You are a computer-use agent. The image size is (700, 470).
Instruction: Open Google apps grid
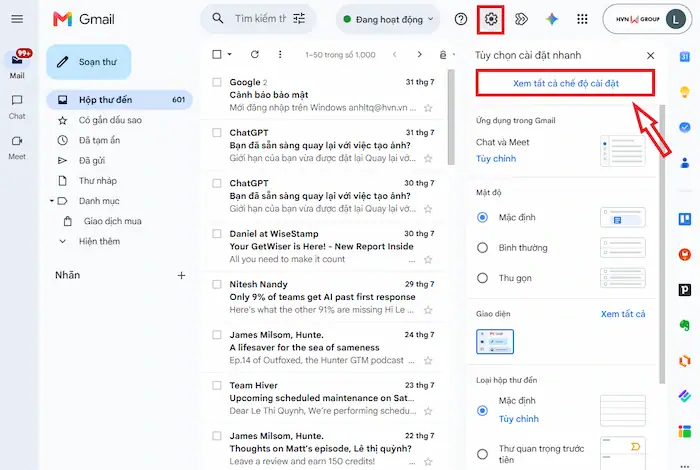pyautogui.click(x=582, y=19)
